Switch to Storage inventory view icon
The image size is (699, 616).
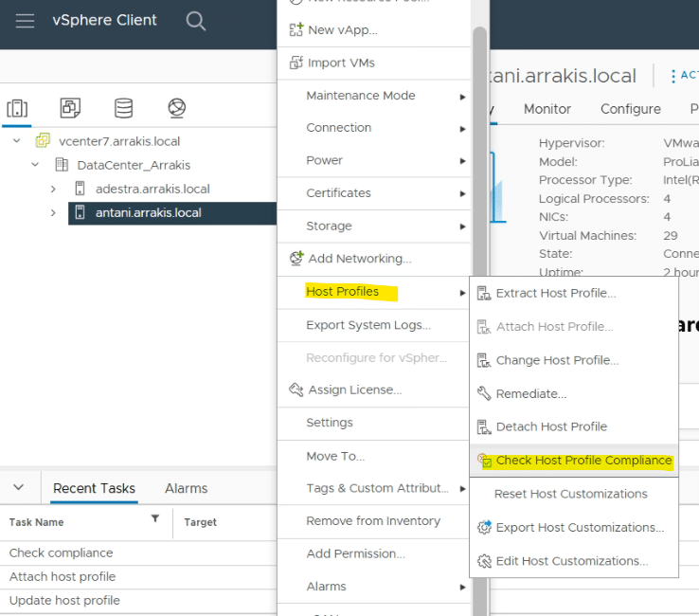(123, 108)
